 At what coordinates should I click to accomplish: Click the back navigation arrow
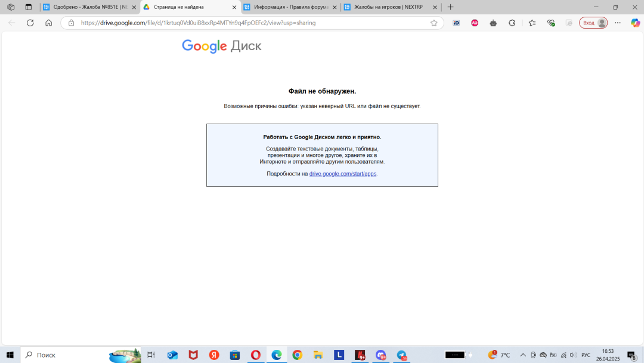12,23
